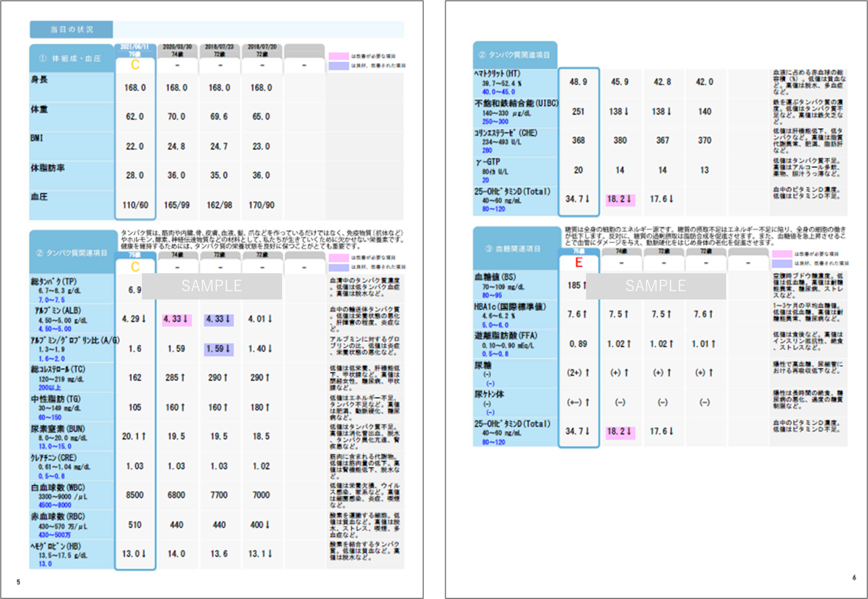Image resolution: width=868 pixels, height=599 pixels.
Task: Click the triglyceride value 180
Action: (x=259, y=407)
